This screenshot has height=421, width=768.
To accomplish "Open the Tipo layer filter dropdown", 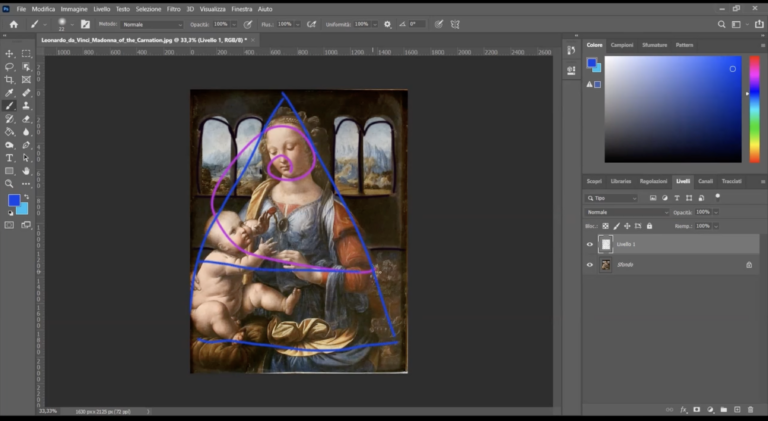I will (x=613, y=198).
